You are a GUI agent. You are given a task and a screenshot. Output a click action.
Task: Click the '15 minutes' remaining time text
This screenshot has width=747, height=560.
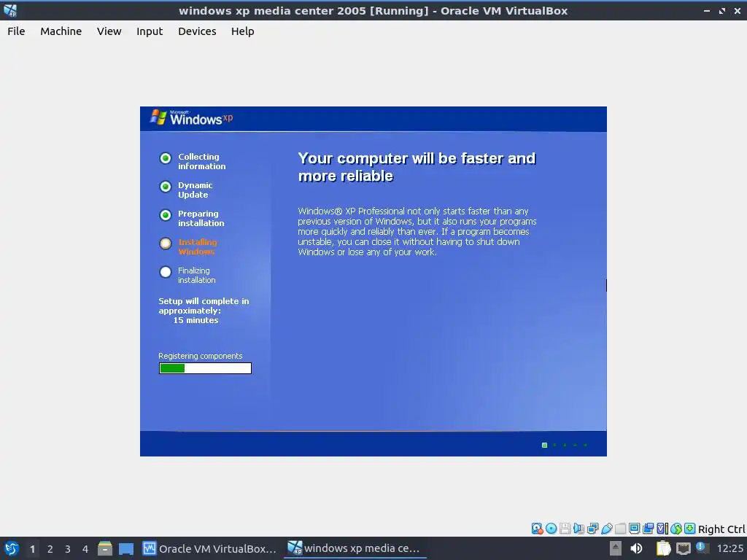(196, 321)
